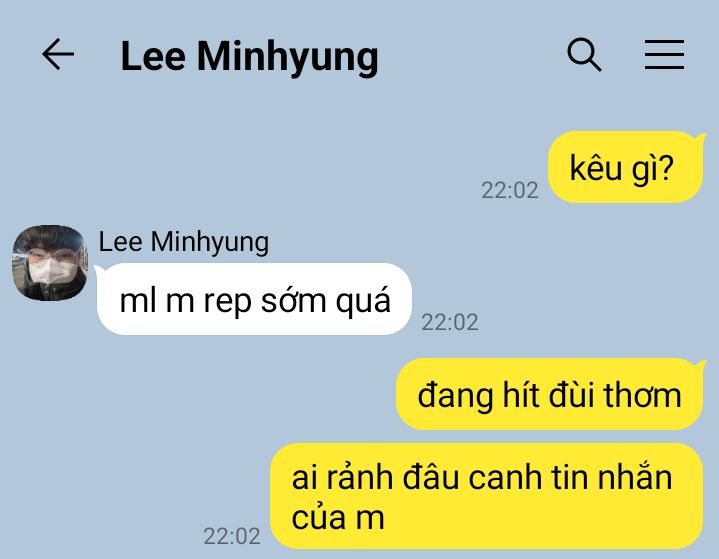Tap the tail of the "kêu gì?" bubble
Viewport: 719px width, 559px height.
(x=700, y=136)
